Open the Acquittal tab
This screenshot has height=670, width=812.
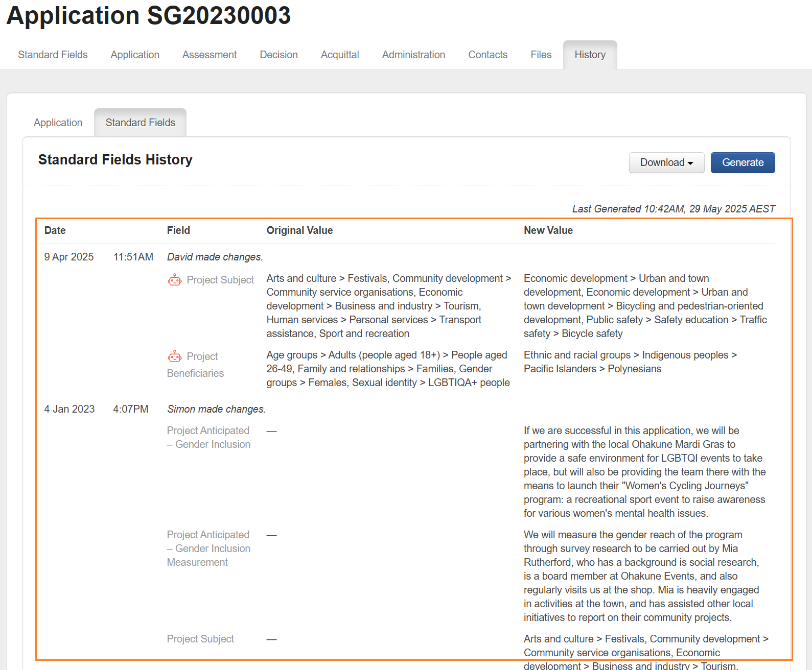340,55
